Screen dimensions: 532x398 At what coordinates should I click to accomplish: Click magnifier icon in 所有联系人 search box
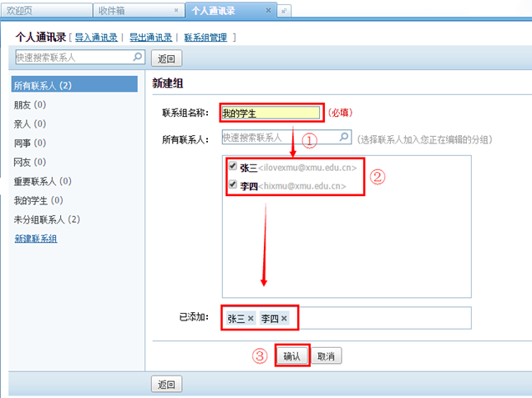(343, 137)
